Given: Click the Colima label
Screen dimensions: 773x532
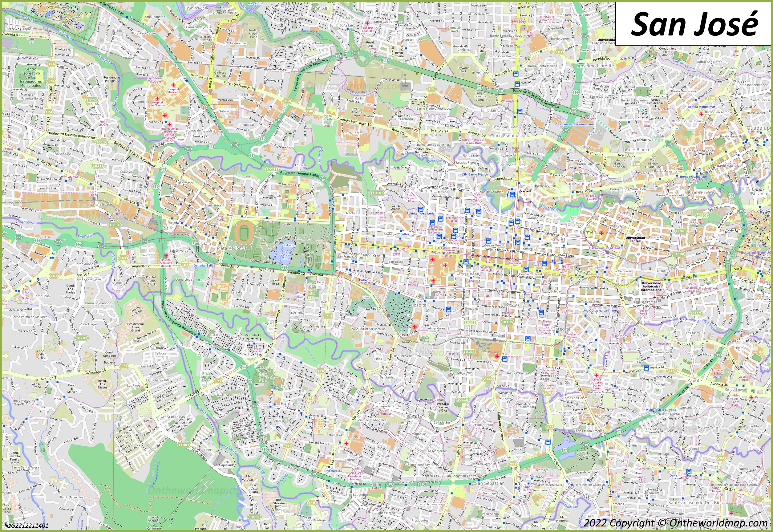Looking at the screenshot, I should 464,50.
